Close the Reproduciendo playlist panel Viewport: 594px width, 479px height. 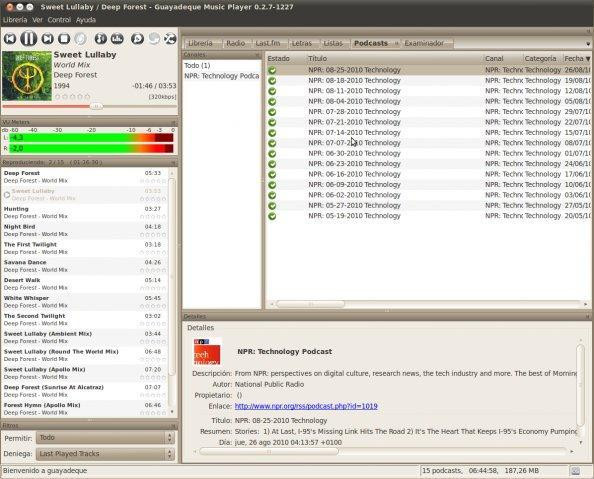[x=174, y=162]
